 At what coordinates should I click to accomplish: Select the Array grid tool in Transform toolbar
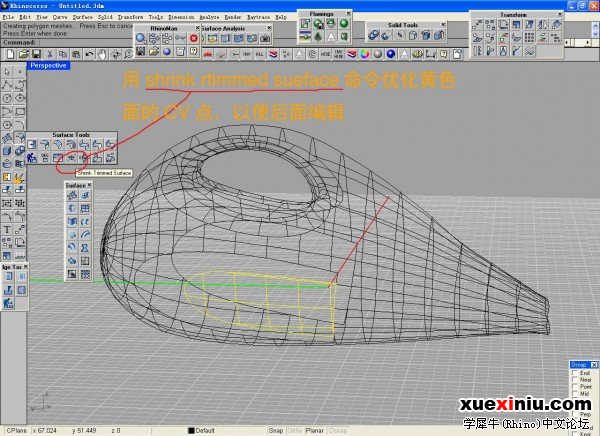click(x=530, y=38)
